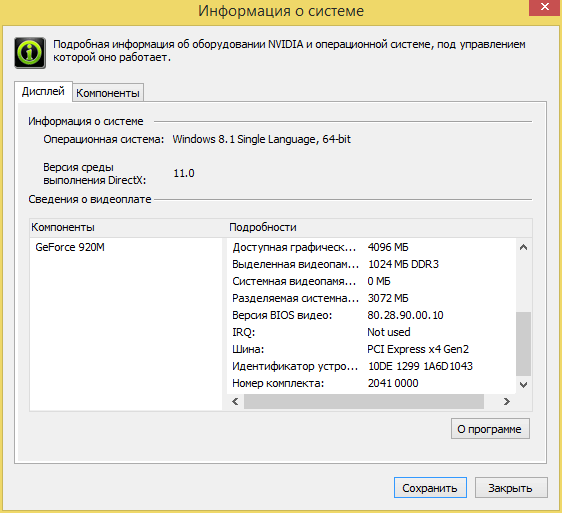The height and width of the screenshot is (513, 562).
Task: Select GeForce 920M in components list
Action: [x=70, y=247]
